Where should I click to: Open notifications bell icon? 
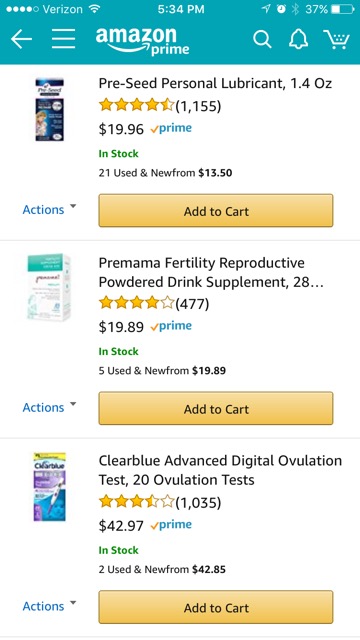pyautogui.click(x=298, y=40)
